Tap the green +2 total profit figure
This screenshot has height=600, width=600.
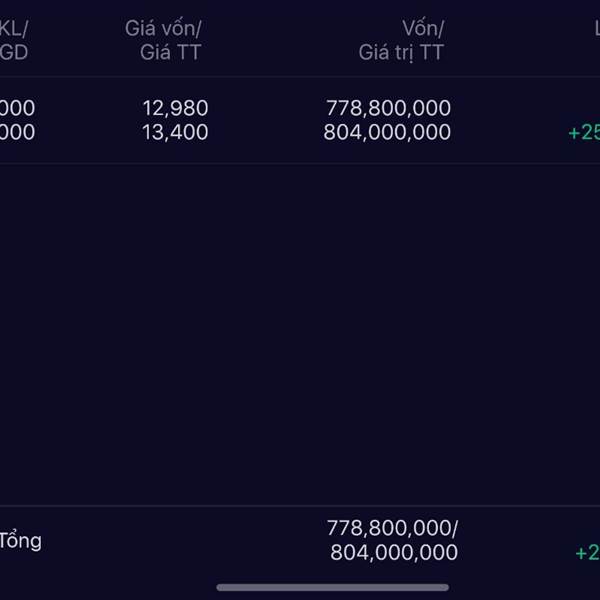pos(588,553)
